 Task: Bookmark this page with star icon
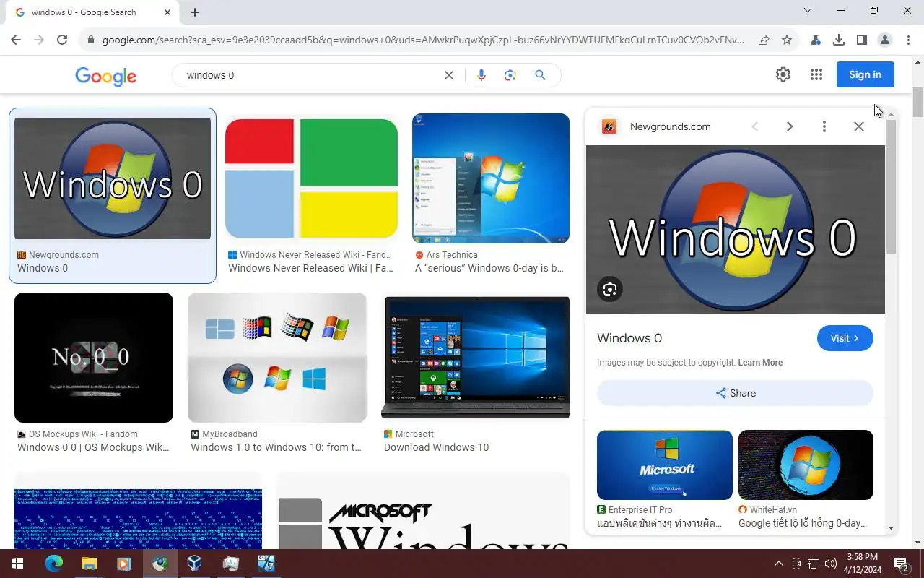787,40
